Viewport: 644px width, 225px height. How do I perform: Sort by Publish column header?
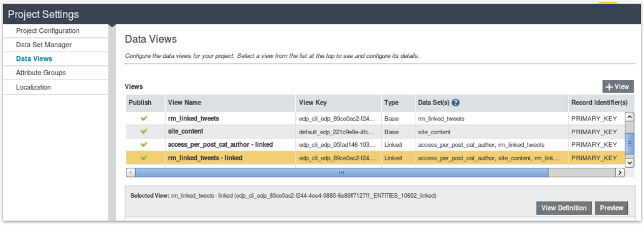145,103
